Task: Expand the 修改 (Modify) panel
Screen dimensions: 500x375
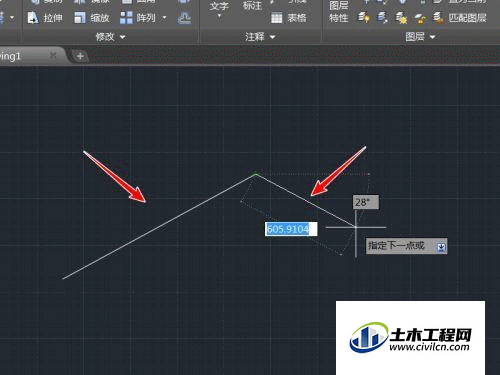Action: [x=110, y=37]
